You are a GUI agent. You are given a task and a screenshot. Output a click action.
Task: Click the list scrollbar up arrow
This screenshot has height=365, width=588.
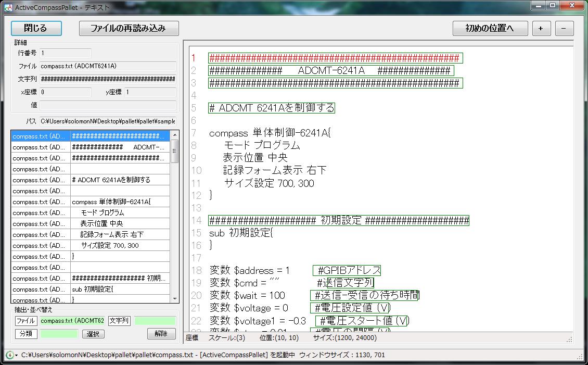click(x=175, y=135)
